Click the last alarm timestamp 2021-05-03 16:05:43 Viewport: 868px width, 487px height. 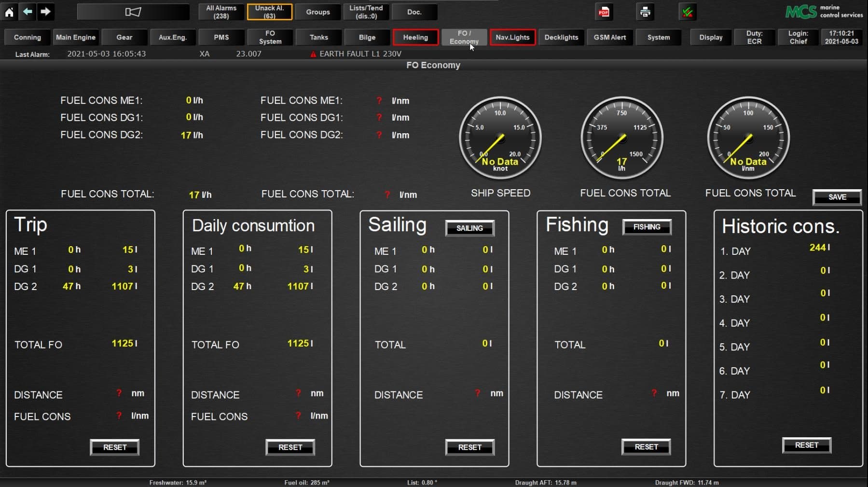point(106,54)
